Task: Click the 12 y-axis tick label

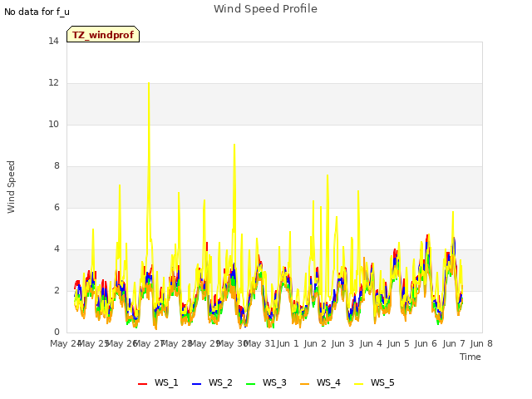Action: point(53,83)
